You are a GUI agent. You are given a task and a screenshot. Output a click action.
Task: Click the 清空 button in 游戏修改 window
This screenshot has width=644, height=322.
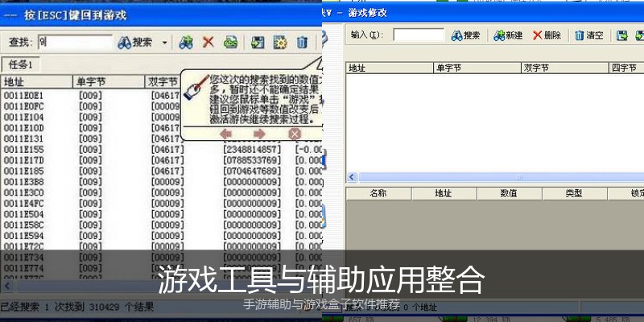click(x=589, y=35)
